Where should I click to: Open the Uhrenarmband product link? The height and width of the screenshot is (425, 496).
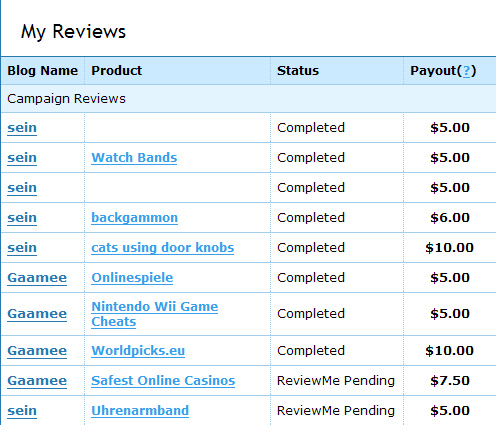140,411
